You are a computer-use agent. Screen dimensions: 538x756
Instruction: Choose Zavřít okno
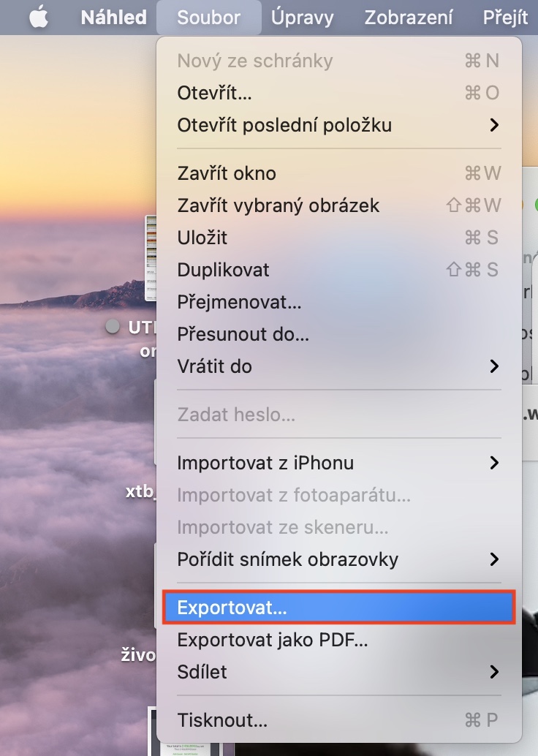tap(227, 173)
